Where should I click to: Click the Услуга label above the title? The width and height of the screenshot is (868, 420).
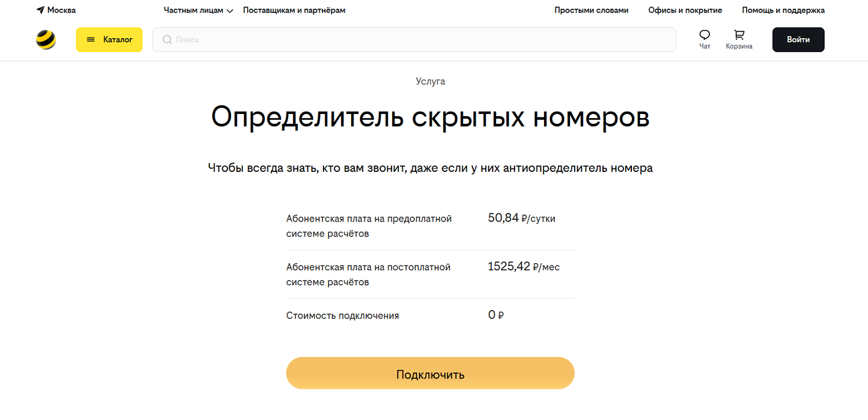tap(430, 82)
